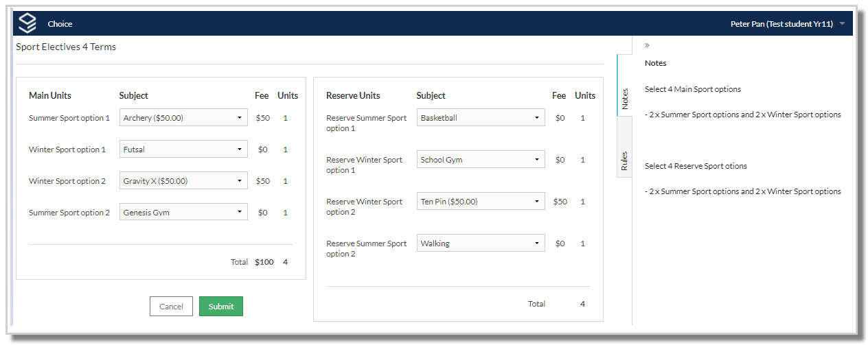Open Winter Sport option 1 Futsal dropdown
This screenshot has height=345, width=868.
coord(183,150)
